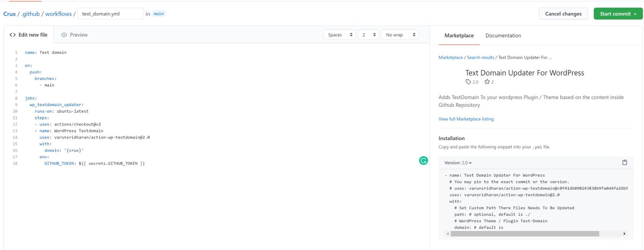Click the snippet horizontal scrollbar thumb

coord(524,234)
